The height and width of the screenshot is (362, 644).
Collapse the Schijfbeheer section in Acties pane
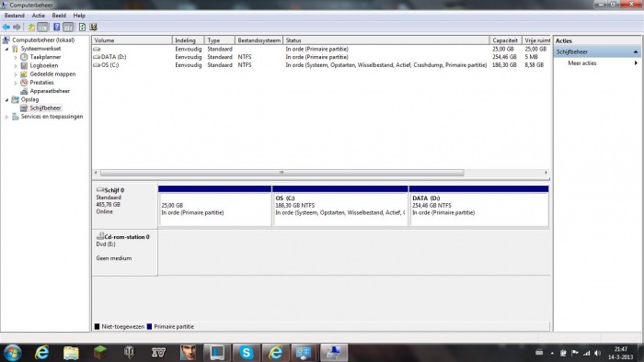pyautogui.click(x=636, y=52)
